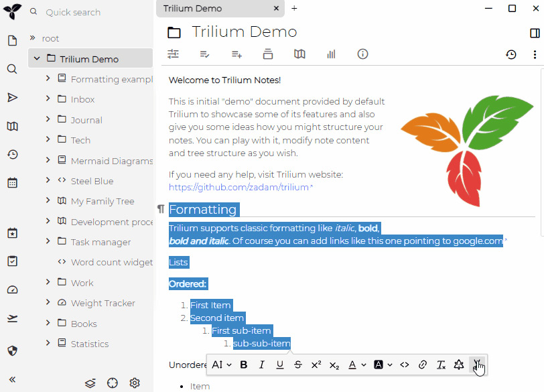Click the Jump to note arrow icon
This screenshot has width=544, height=392.
pyautogui.click(x=13, y=97)
